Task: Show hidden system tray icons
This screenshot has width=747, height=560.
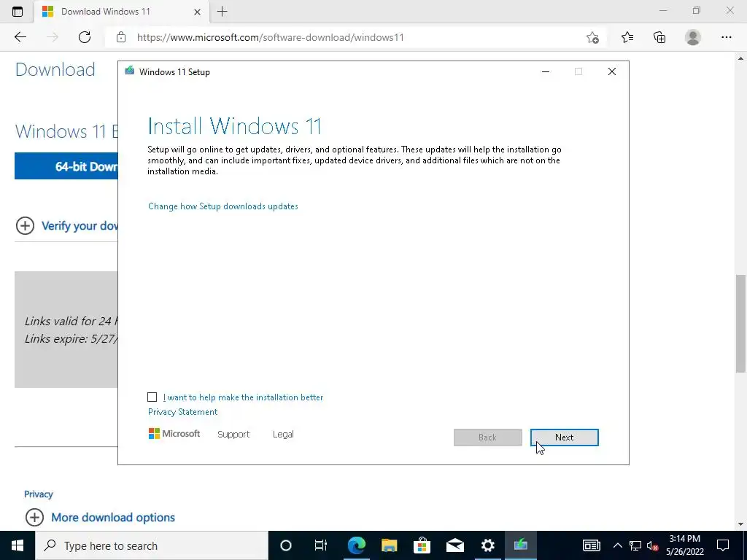Action: (x=617, y=545)
